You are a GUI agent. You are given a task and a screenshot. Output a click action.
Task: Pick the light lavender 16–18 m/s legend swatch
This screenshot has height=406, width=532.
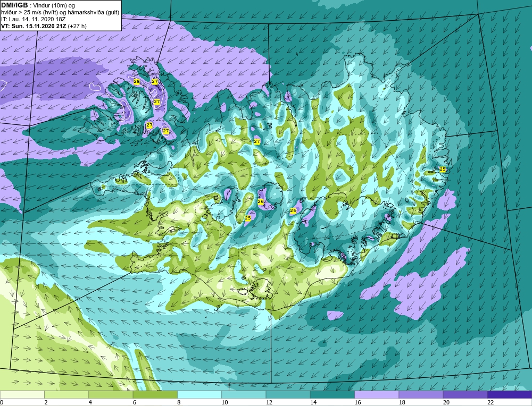377,394
